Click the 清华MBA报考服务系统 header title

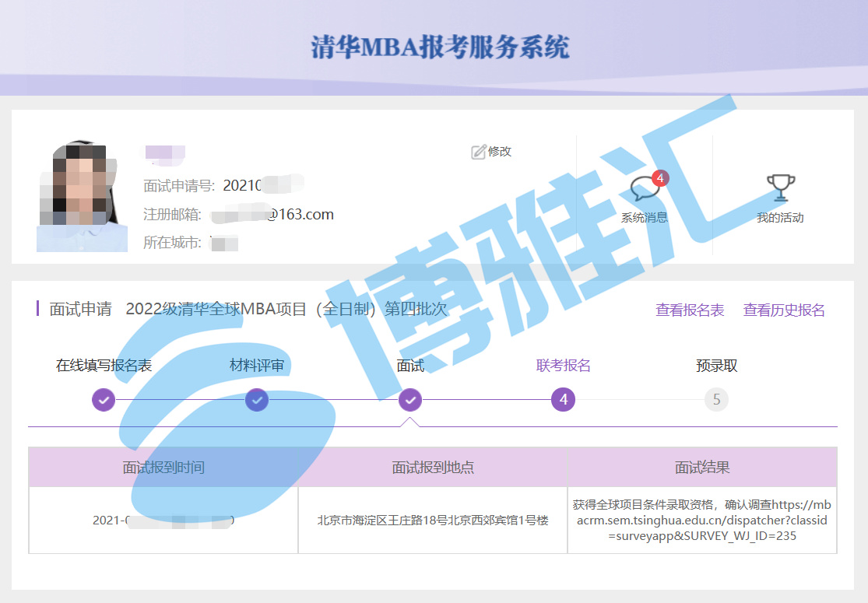pos(440,47)
